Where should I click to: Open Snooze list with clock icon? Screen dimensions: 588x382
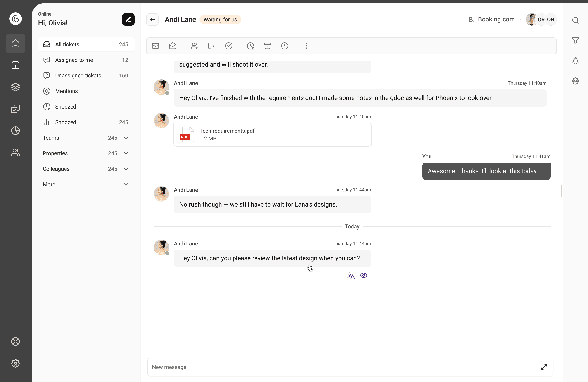[x=86, y=107]
